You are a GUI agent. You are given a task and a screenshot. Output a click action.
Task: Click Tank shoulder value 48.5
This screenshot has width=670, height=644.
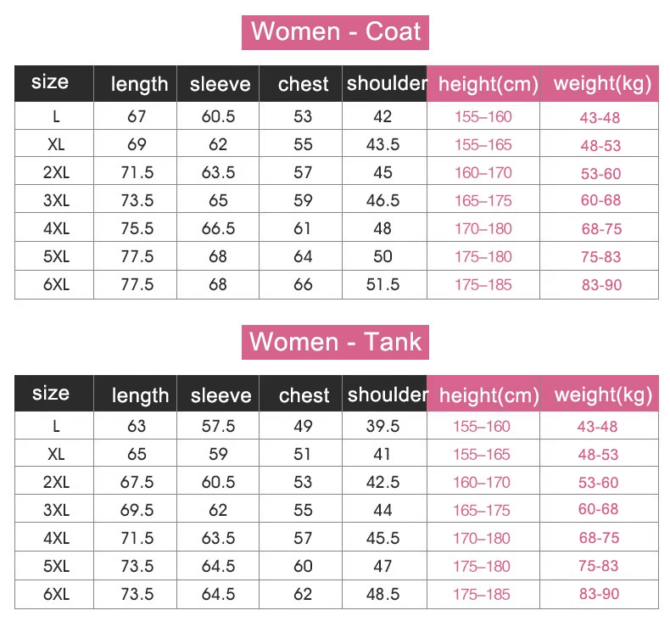click(382, 595)
